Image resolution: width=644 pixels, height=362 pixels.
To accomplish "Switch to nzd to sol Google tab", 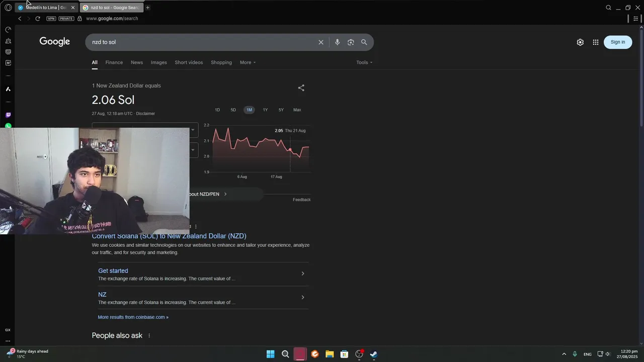I will [111, 8].
